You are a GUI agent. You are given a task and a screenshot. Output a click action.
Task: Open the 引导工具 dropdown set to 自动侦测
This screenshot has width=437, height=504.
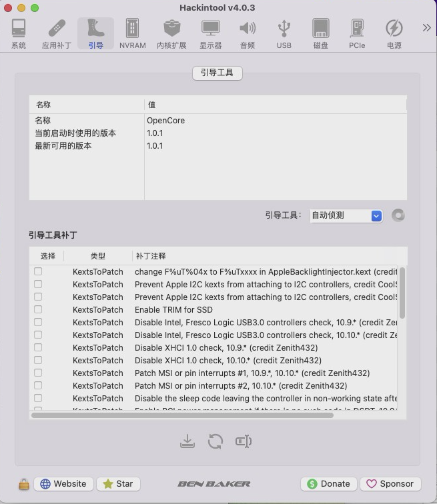pos(346,215)
